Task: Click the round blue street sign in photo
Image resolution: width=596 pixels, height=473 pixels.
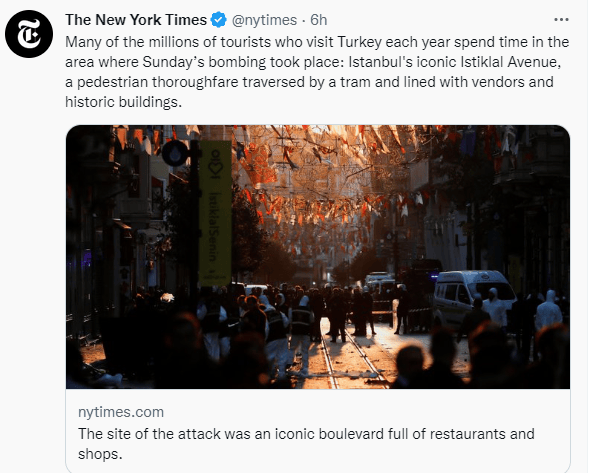Action: click(x=174, y=153)
